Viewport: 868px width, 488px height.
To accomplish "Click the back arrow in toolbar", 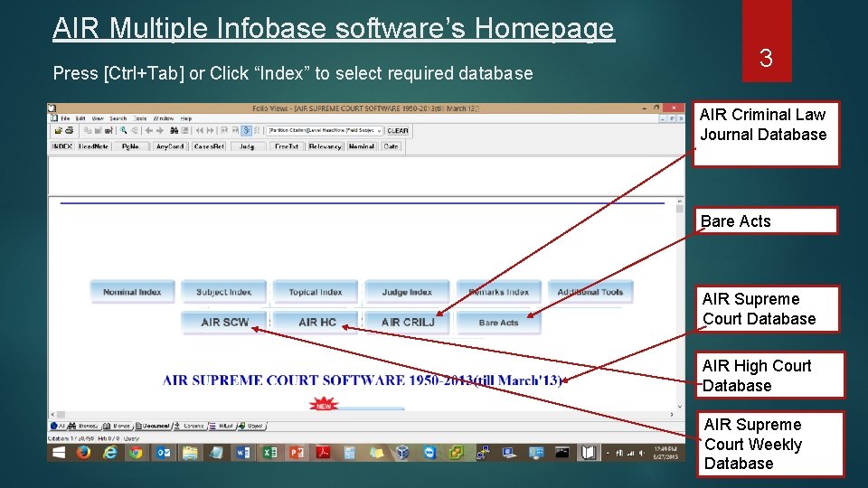I will pyautogui.click(x=149, y=130).
